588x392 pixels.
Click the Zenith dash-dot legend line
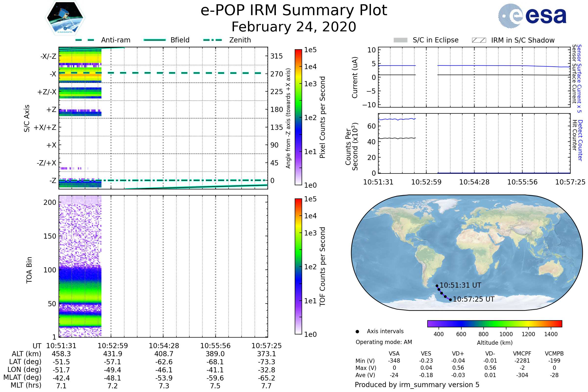(x=213, y=40)
